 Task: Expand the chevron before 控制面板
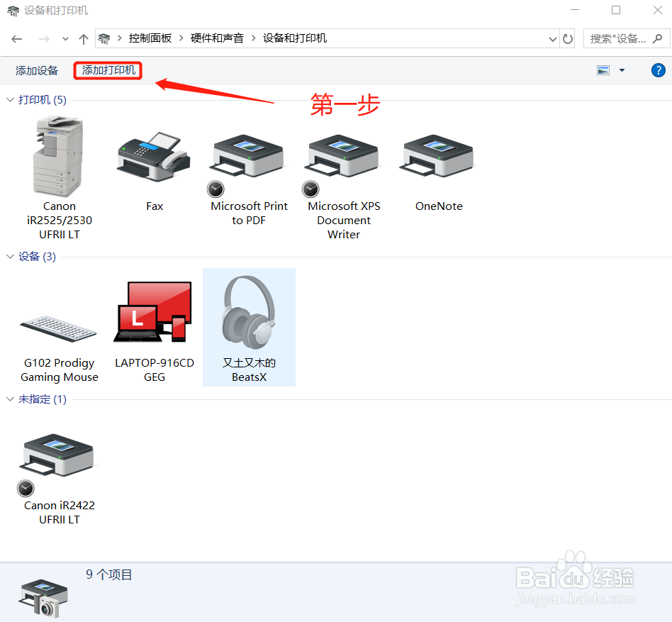pos(120,38)
